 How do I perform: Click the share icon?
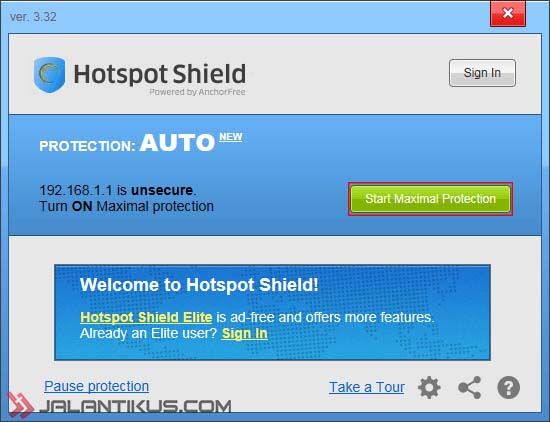tap(469, 387)
